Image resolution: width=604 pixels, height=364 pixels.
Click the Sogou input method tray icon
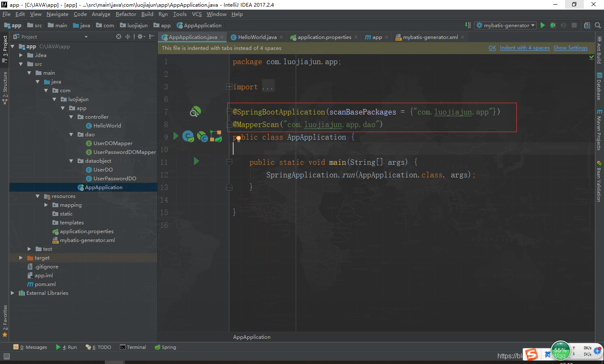click(x=532, y=354)
